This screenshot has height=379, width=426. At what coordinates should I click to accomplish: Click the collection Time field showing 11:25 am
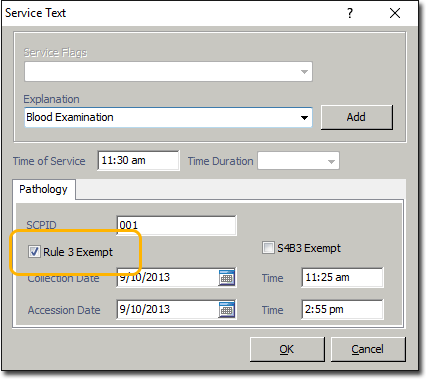click(x=342, y=277)
